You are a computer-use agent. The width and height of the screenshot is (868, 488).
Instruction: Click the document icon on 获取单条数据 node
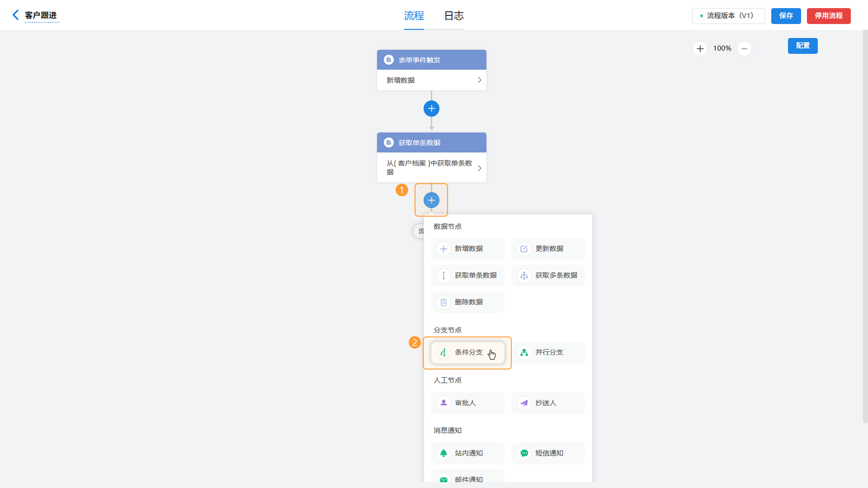tap(389, 142)
